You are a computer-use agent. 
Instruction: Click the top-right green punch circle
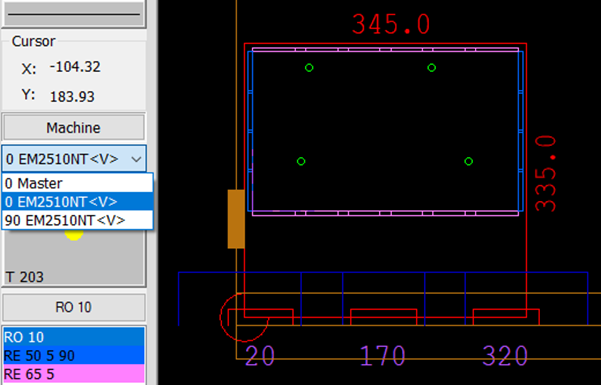[432, 68]
